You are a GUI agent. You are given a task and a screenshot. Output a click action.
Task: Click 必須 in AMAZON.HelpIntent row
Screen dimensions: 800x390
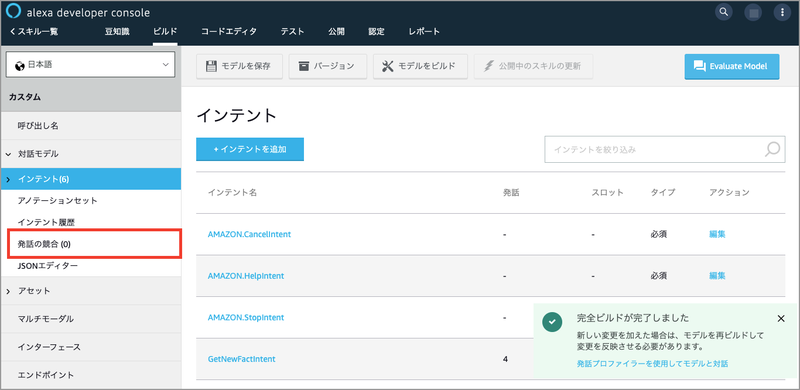tap(659, 276)
